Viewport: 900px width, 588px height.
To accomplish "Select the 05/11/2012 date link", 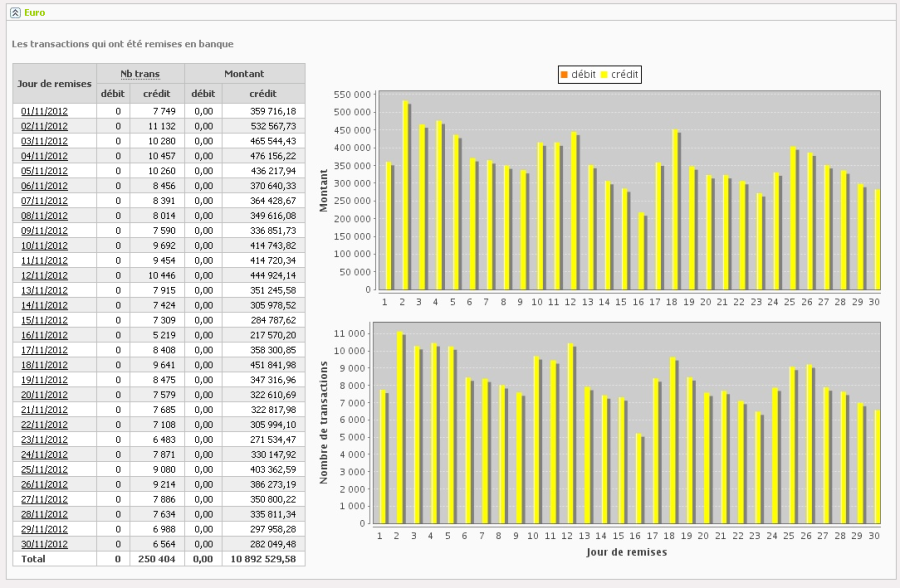I will [x=44, y=171].
